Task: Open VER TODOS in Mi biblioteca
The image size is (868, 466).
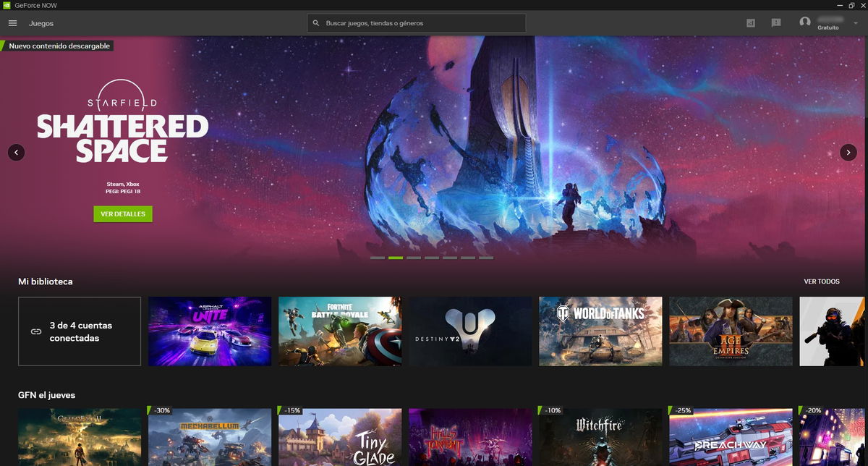Action: pyautogui.click(x=822, y=281)
